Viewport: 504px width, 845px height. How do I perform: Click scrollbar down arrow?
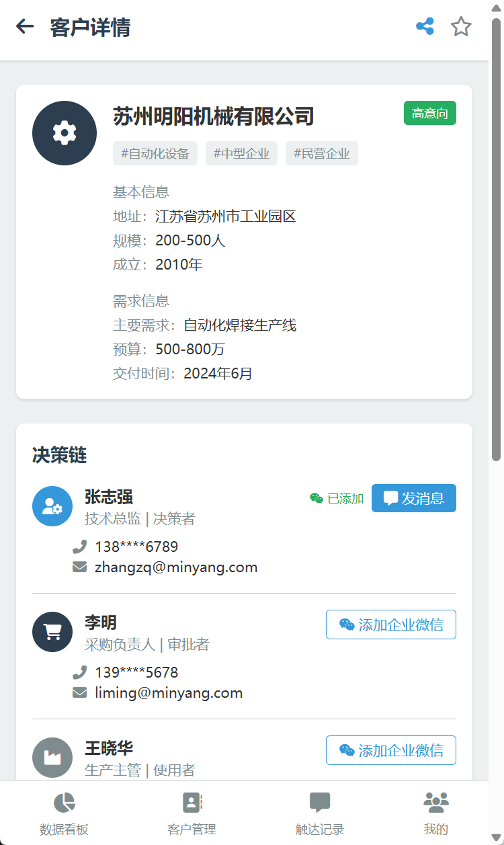point(496,836)
